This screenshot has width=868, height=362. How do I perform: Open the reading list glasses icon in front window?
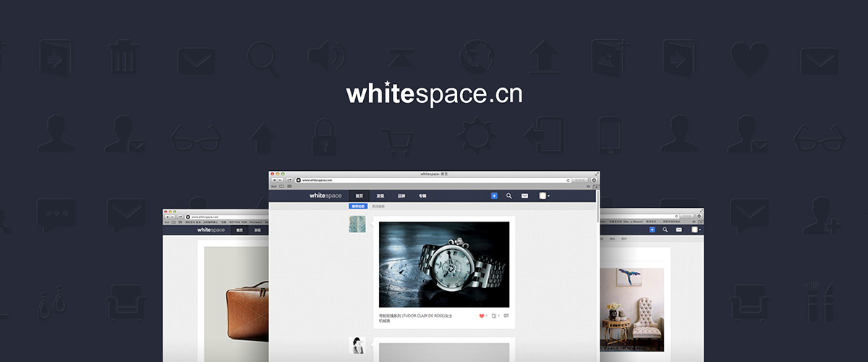pos(273,186)
